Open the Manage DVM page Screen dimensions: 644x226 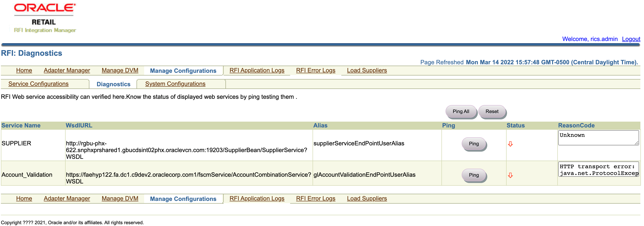[x=120, y=70]
